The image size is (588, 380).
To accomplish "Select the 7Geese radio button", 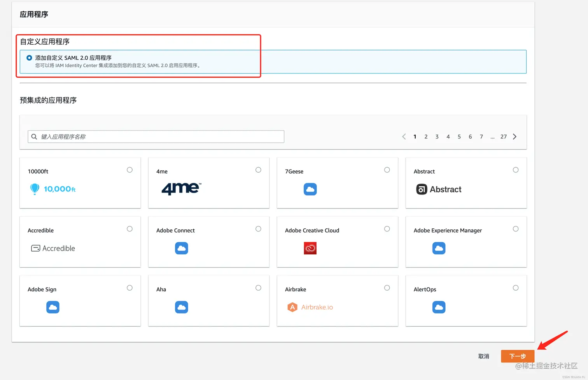I will (387, 170).
